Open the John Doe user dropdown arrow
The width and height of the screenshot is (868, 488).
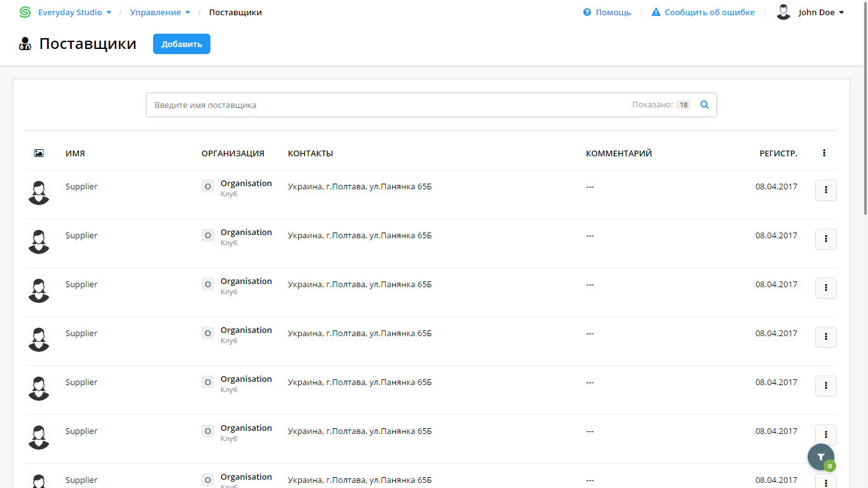(841, 12)
